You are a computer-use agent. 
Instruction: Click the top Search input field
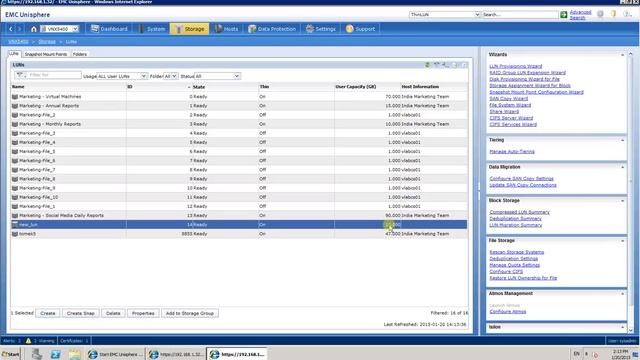pyautogui.click(x=520, y=15)
